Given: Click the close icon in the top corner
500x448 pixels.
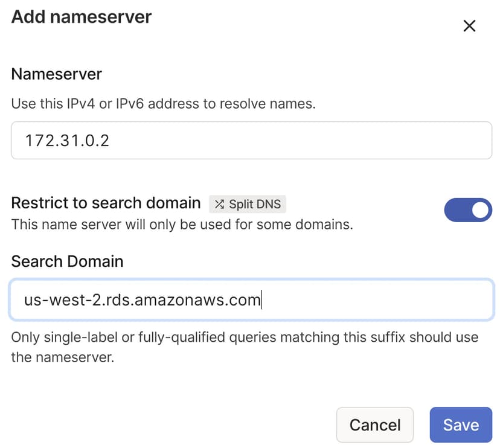Looking at the screenshot, I should coord(469,26).
